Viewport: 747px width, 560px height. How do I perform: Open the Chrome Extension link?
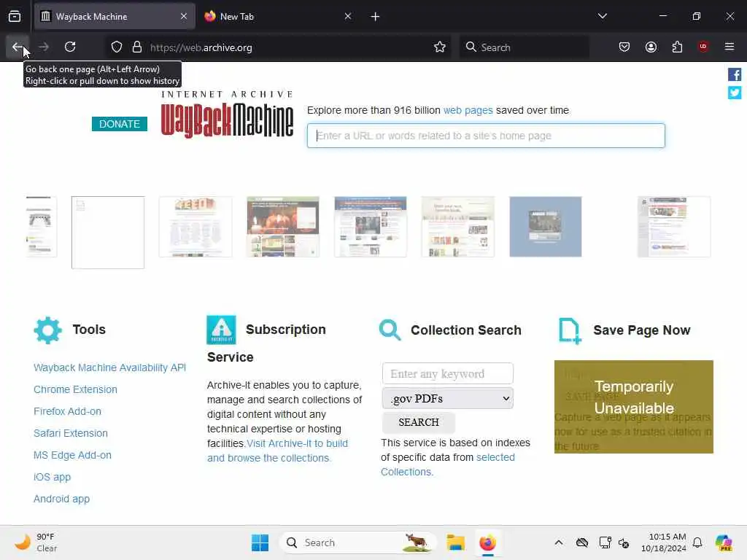75,389
